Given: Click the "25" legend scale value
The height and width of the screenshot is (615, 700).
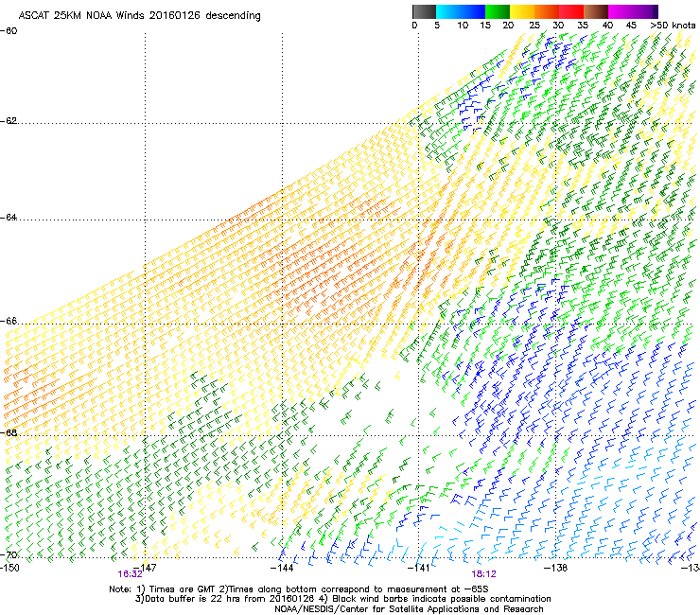Looking at the screenshot, I should (534, 26).
